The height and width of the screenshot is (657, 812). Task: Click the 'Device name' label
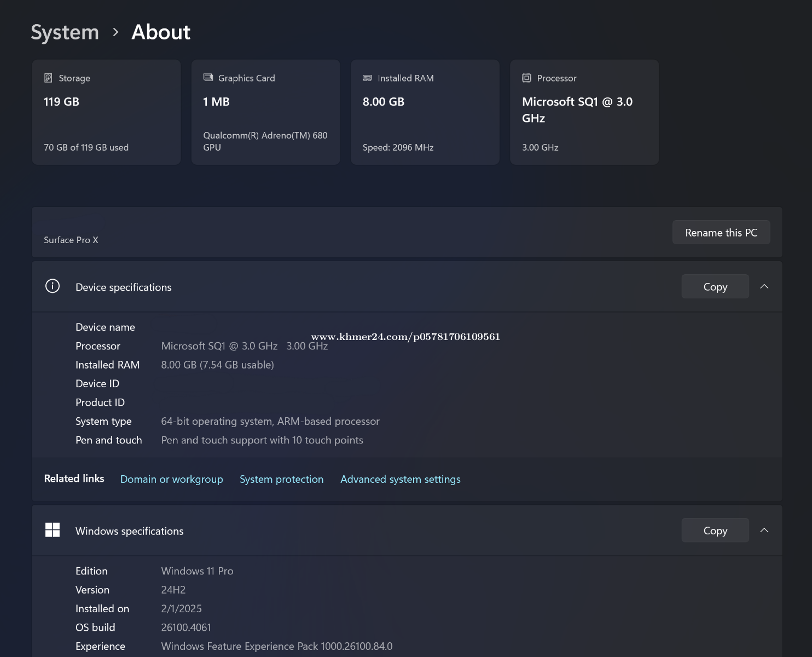(105, 327)
